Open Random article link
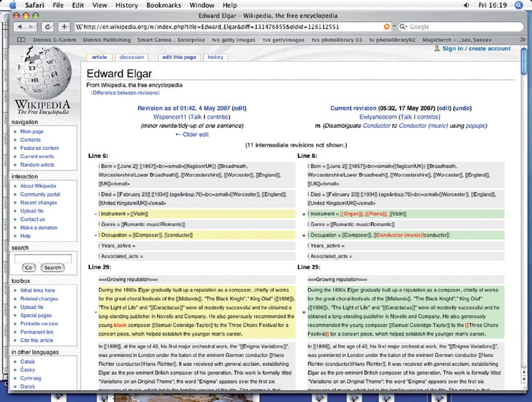The height and width of the screenshot is (402, 532). pyautogui.click(x=37, y=165)
